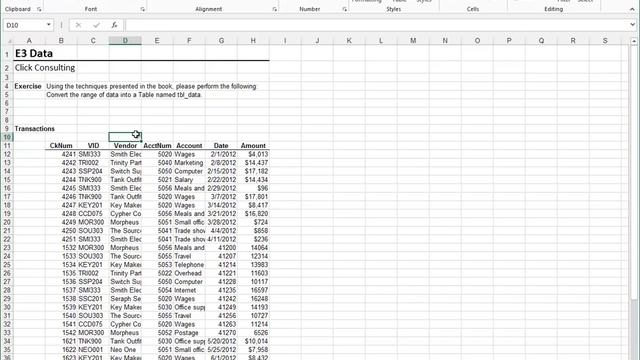This screenshot has width=640, height=360.
Task: Click the Exercise label cell
Action: tap(28, 86)
